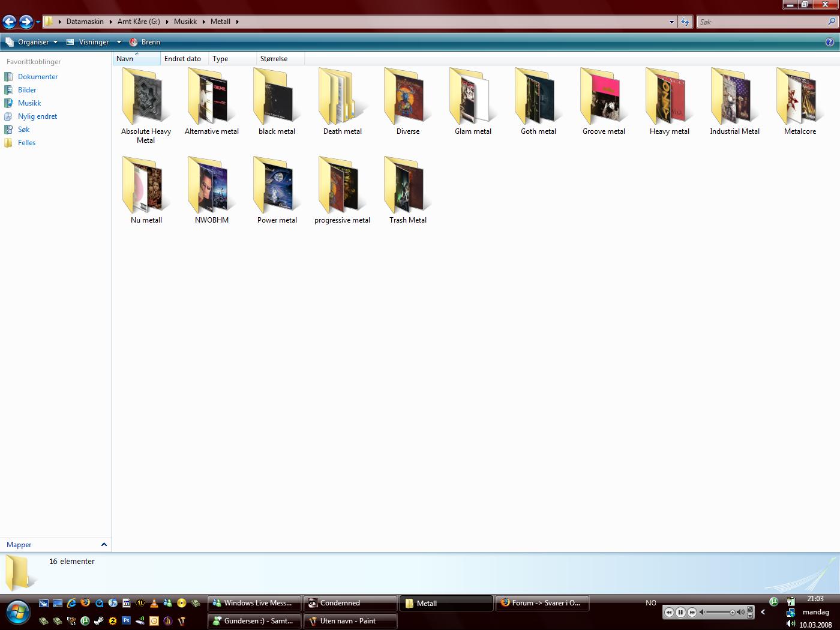Image resolution: width=840 pixels, height=630 pixels.
Task: Switch to Condemned taskbar button
Action: [x=350, y=603]
